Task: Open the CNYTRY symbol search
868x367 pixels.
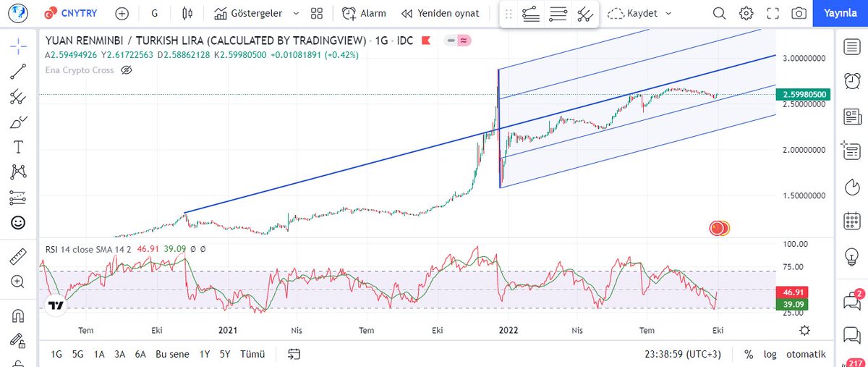Action: [x=69, y=13]
